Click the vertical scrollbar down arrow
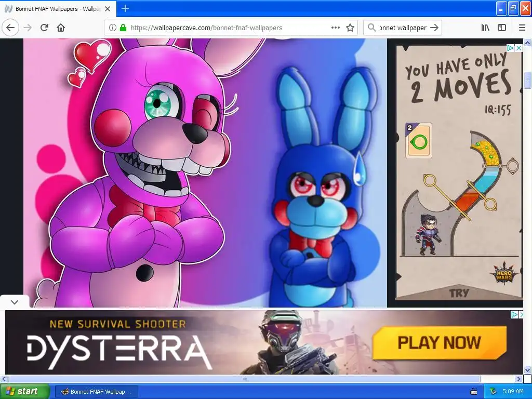Viewport: 532px width, 399px height. point(527,370)
